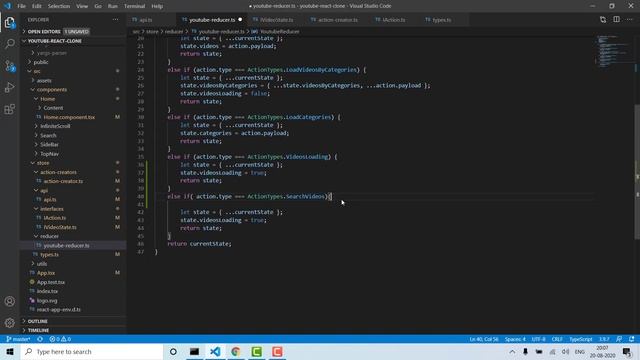
Task: Click the code minimap preview
Action: point(613,51)
